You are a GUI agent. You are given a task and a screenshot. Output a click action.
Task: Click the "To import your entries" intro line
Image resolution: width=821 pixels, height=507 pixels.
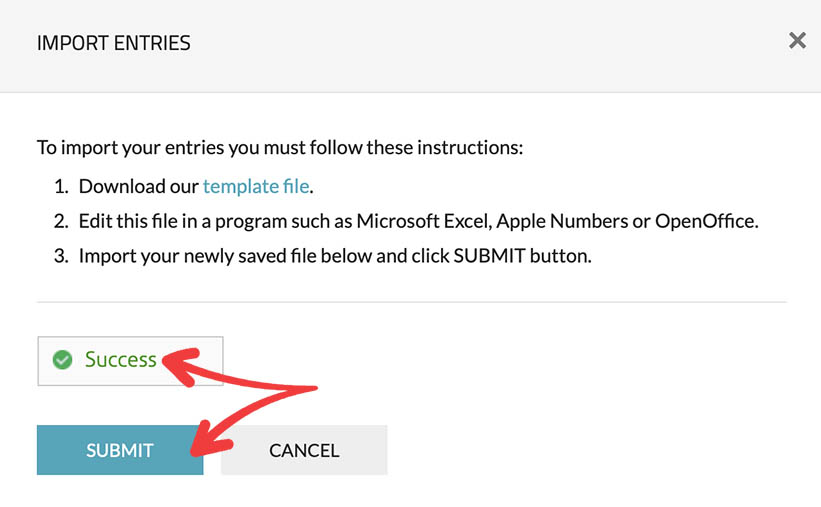click(280, 148)
